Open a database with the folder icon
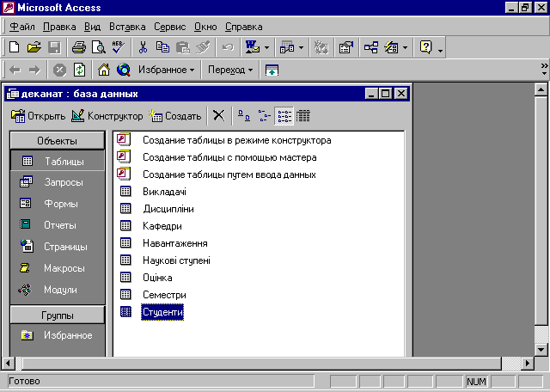 click(x=34, y=47)
